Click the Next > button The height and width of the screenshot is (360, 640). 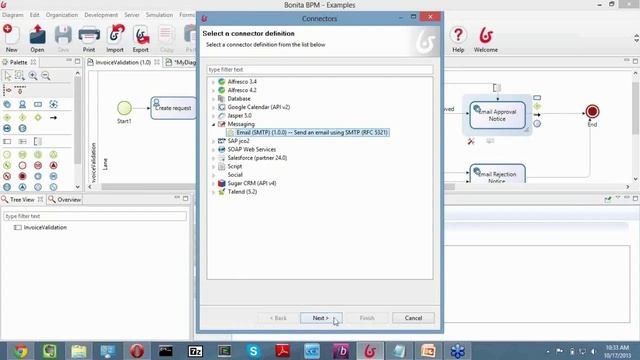321,318
